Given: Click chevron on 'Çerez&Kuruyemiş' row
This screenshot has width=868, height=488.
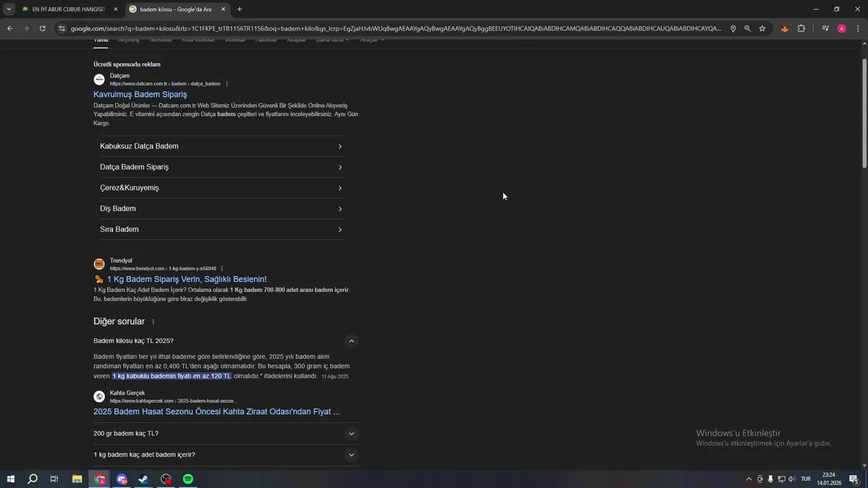Looking at the screenshot, I should tap(340, 188).
